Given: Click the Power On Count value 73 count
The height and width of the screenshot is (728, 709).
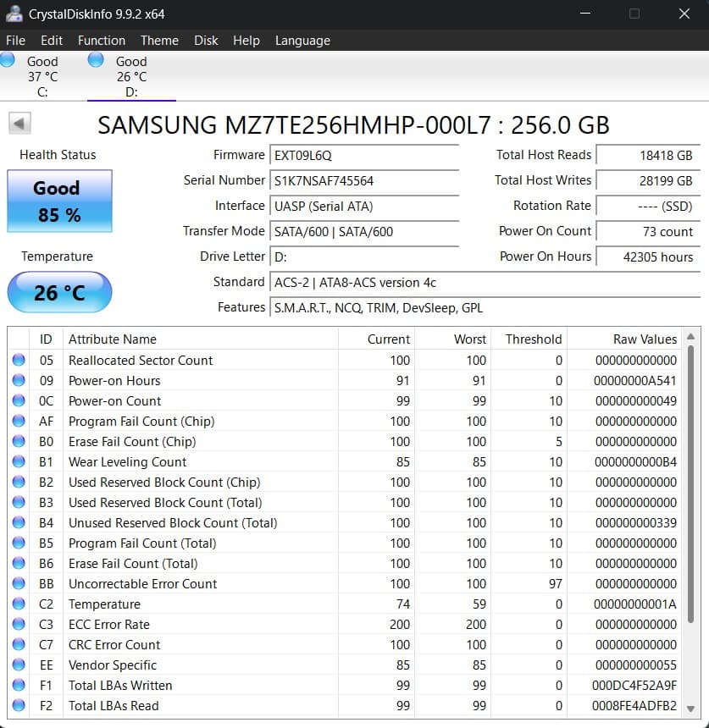Looking at the screenshot, I should point(649,231).
